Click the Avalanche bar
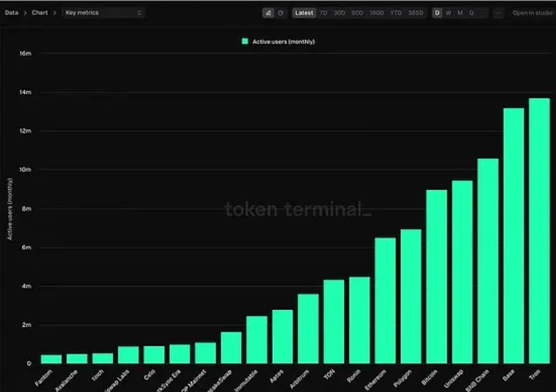The image size is (556, 392). 77,359
